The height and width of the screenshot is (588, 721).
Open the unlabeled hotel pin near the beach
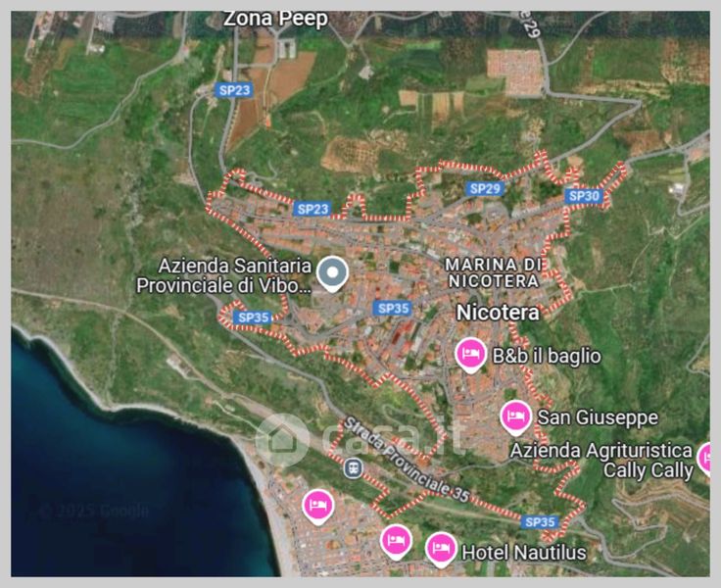[x=318, y=507]
